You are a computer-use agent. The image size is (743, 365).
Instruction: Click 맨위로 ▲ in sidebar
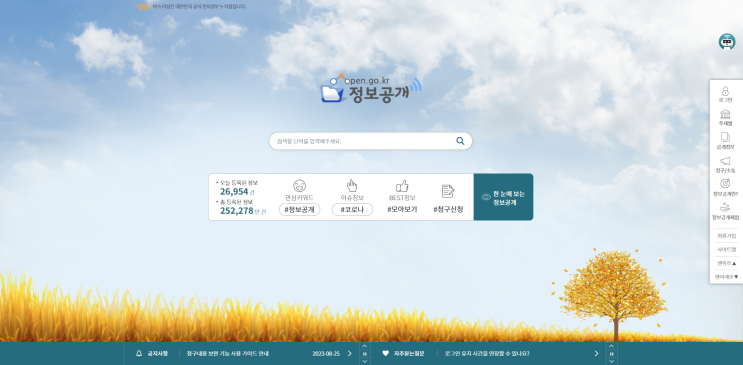click(726, 263)
